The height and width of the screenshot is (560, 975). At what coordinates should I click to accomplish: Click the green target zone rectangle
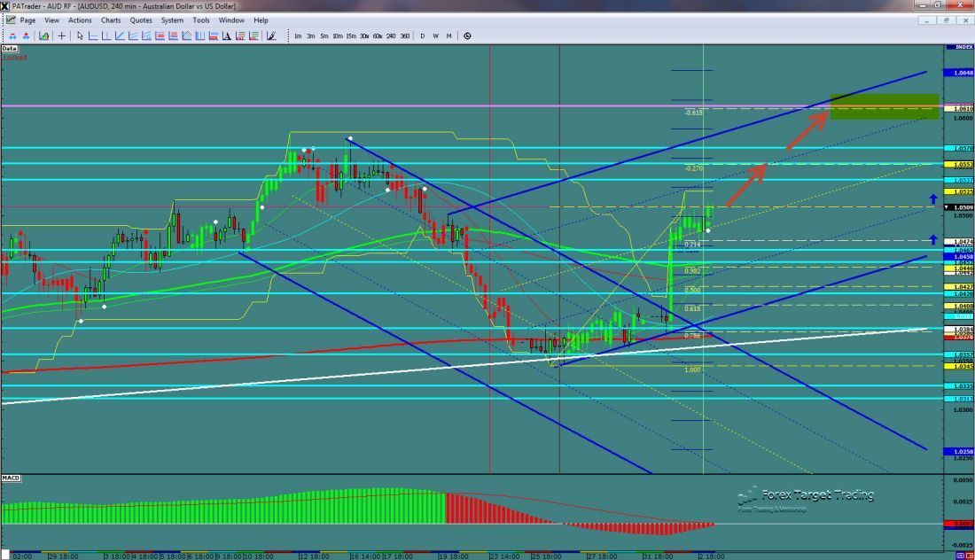(883, 105)
